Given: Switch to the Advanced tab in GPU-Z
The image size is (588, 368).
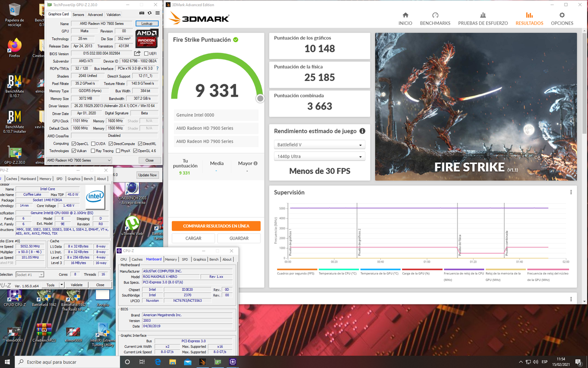Looking at the screenshot, I should tap(95, 15).
